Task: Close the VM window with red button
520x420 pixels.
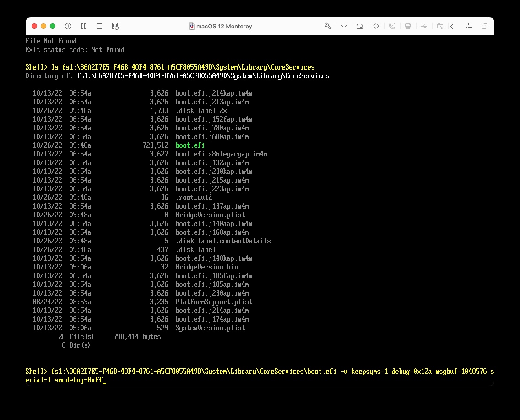Action: [x=34, y=26]
